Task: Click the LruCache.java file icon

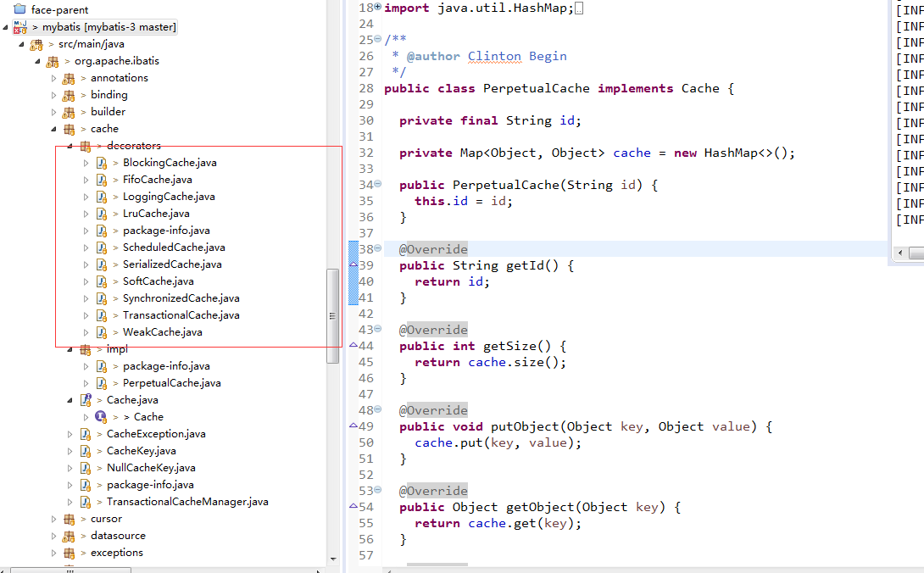Action: (x=102, y=214)
